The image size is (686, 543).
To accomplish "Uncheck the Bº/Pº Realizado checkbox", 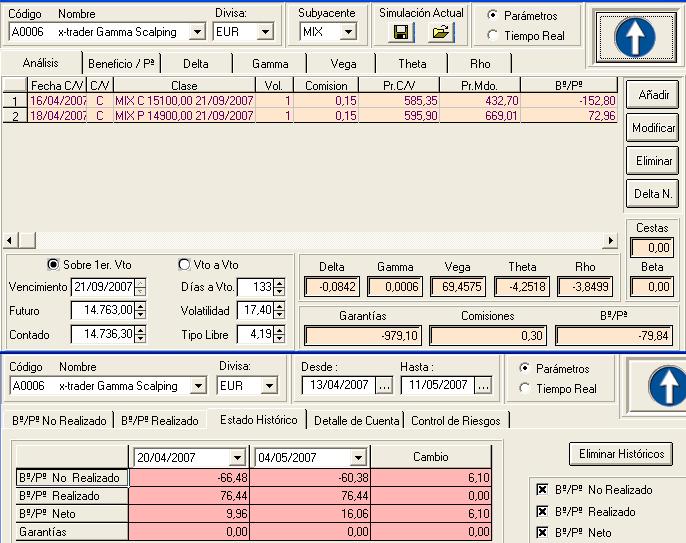I will click(542, 512).
